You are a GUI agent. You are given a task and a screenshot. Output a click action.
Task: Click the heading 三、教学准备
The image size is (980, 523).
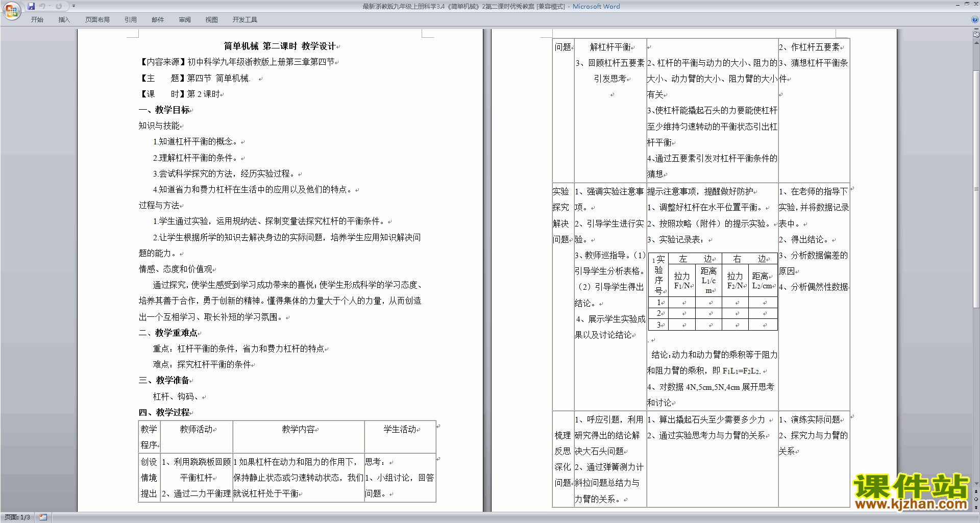[164, 381]
